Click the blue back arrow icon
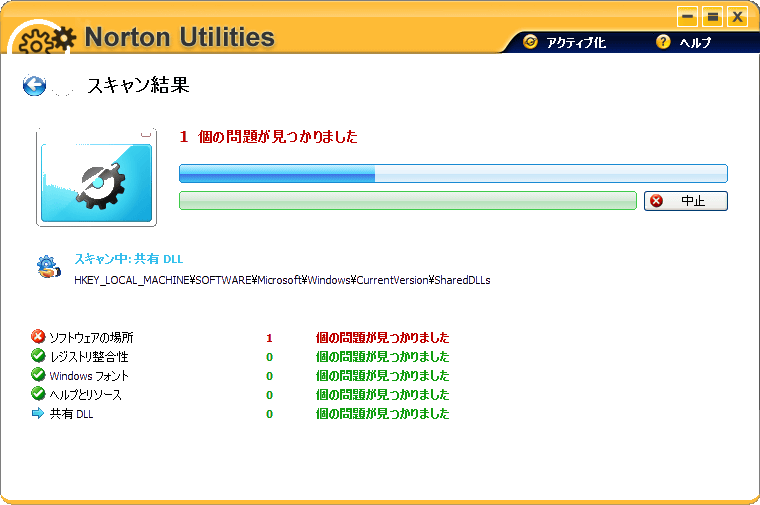760x505 pixels. 34,86
